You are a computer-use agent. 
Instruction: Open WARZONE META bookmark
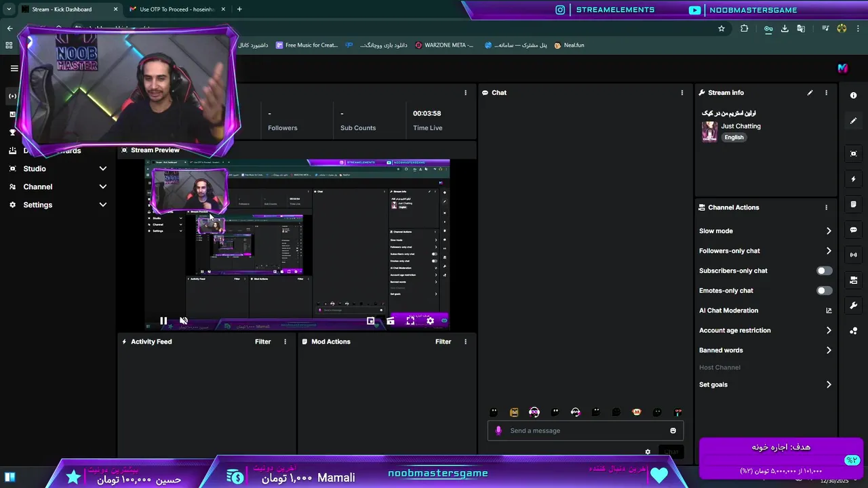pyautogui.click(x=444, y=45)
